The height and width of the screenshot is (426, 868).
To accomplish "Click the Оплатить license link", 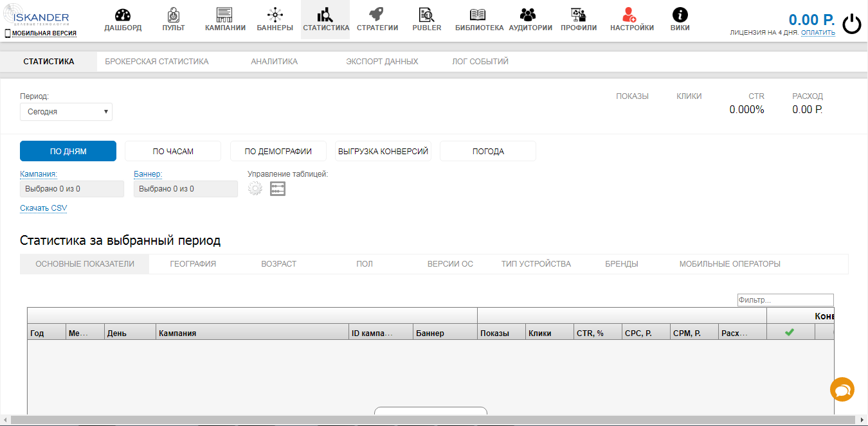I will coord(818,32).
